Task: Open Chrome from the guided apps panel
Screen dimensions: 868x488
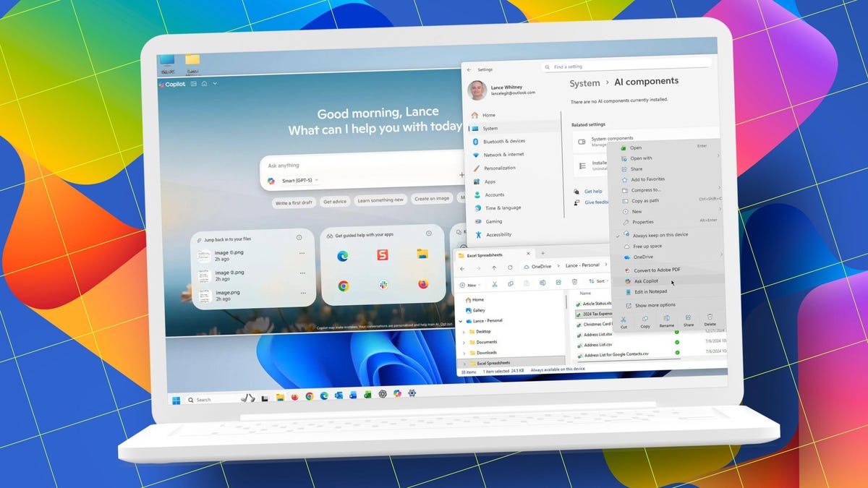Action: pos(344,285)
